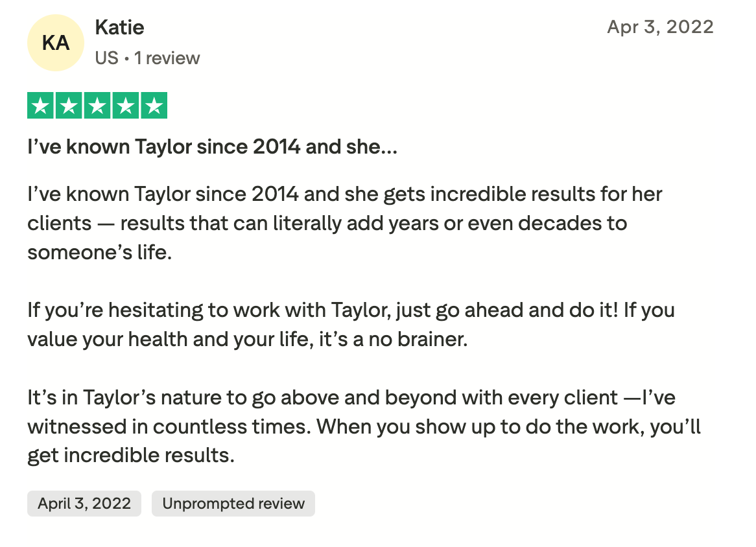Click the KA reviewer avatar circle
The height and width of the screenshot is (547, 756).
click(56, 43)
